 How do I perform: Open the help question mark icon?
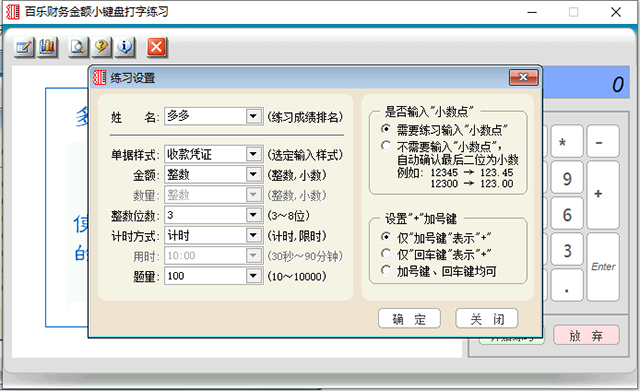(102, 47)
